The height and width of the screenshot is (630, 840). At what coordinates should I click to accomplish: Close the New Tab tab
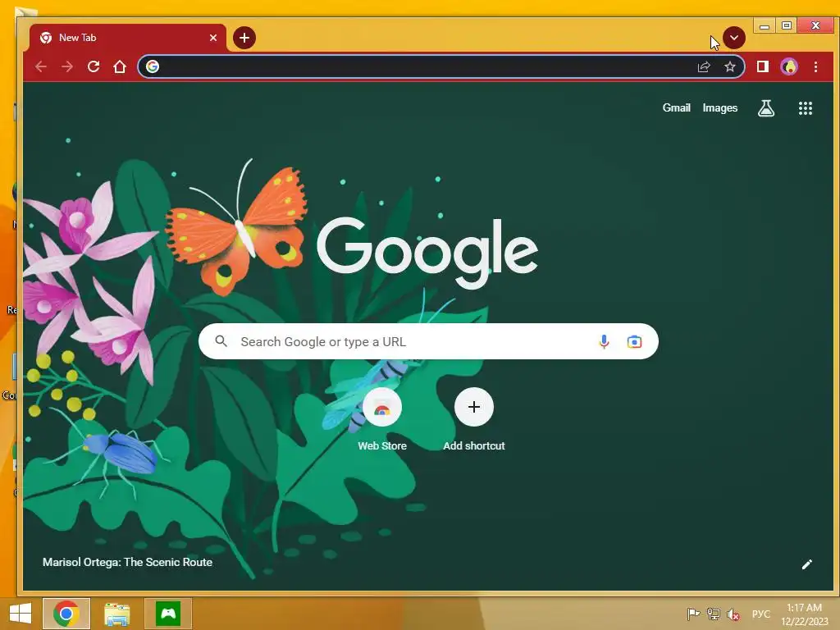(213, 38)
